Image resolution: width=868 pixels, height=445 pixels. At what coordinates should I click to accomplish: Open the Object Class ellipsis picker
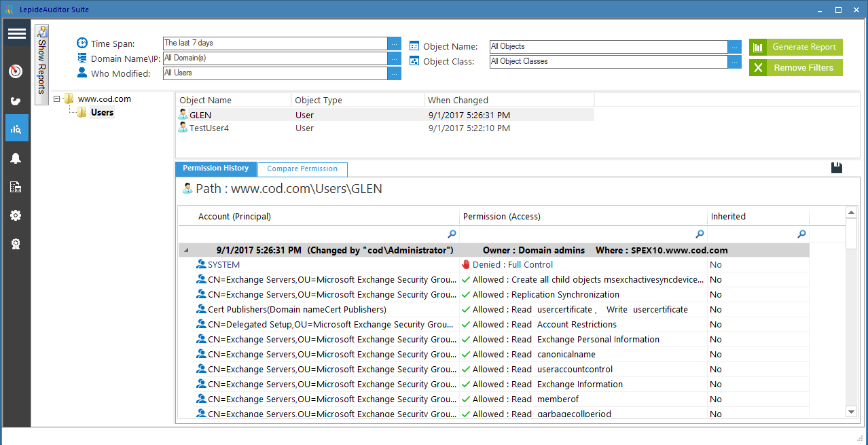[x=735, y=62]
